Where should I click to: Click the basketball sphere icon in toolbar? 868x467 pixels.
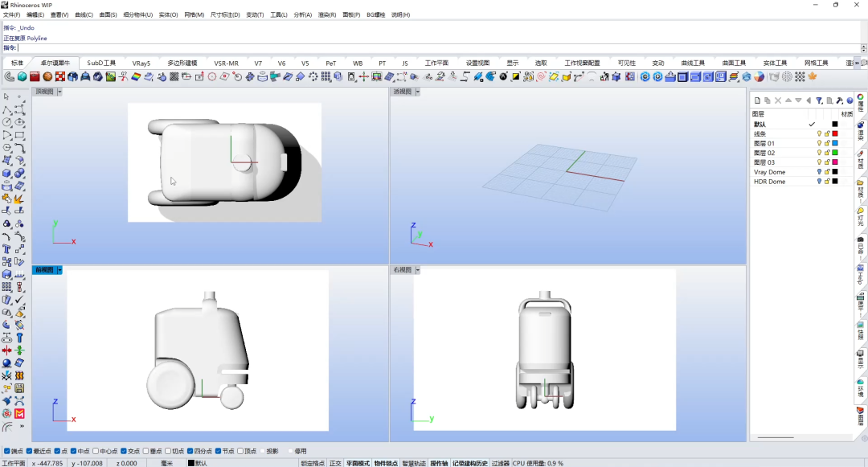47,77
